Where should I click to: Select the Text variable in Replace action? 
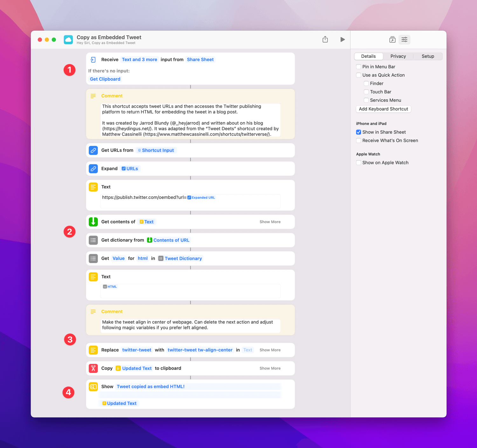[x=248, y=350]
